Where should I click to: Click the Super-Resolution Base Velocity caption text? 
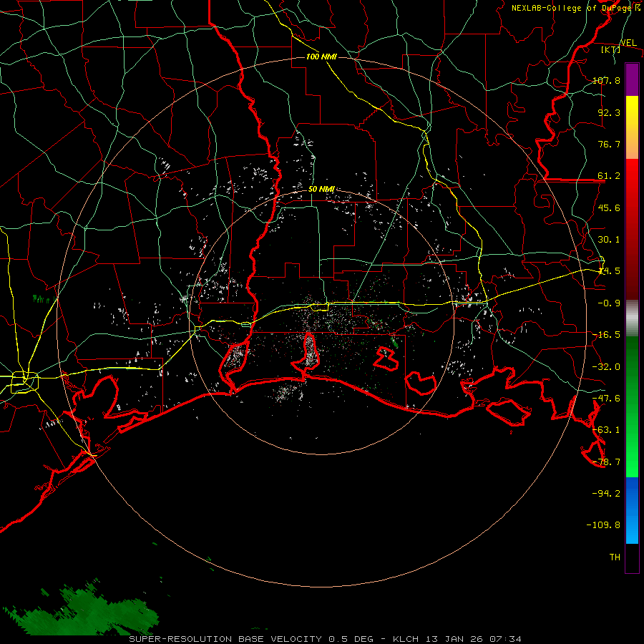coord(325,639)
